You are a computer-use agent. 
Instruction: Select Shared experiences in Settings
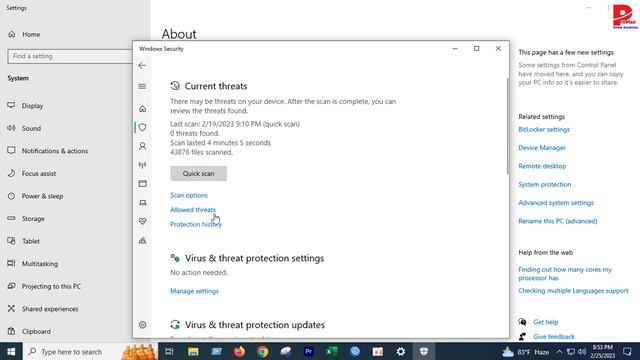coord(43,309)
